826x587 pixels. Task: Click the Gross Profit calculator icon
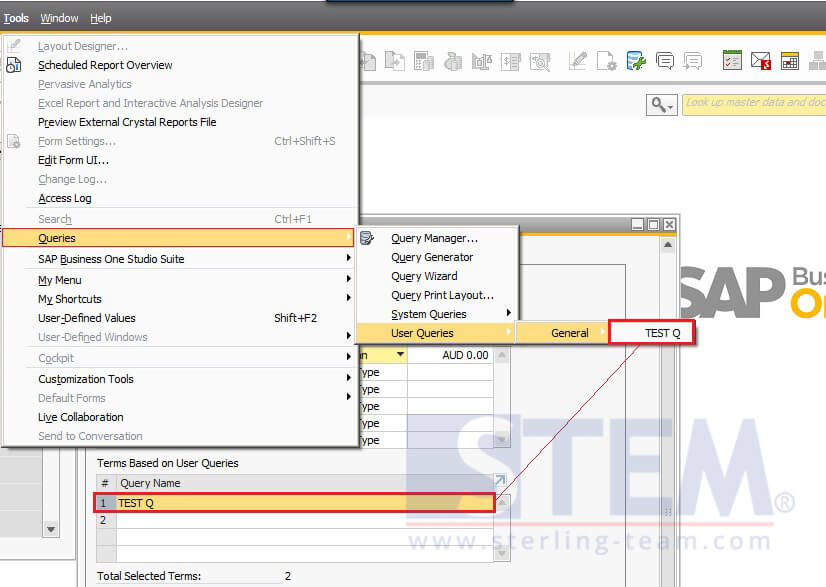[424, 62]
